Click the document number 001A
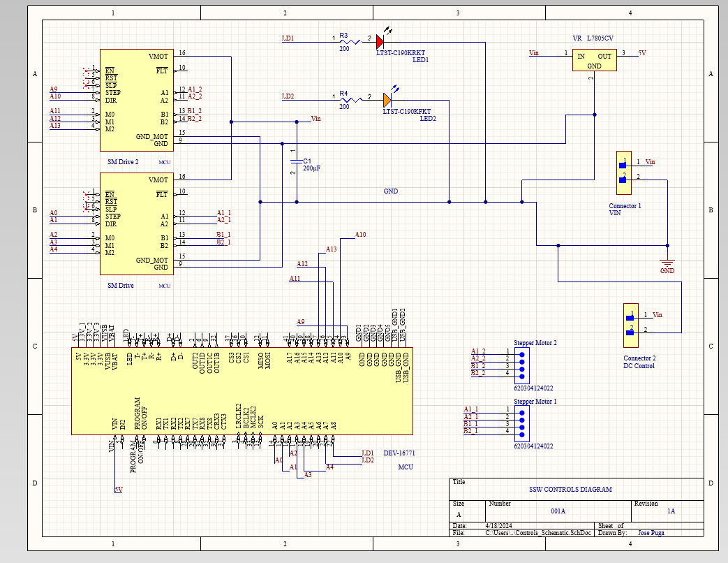 point(558,511)
